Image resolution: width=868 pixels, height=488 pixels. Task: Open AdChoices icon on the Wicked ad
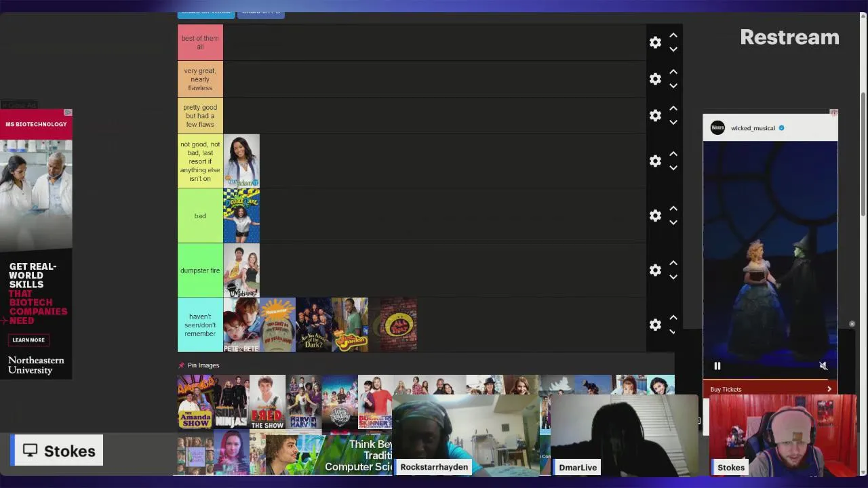tap(834, 113)
